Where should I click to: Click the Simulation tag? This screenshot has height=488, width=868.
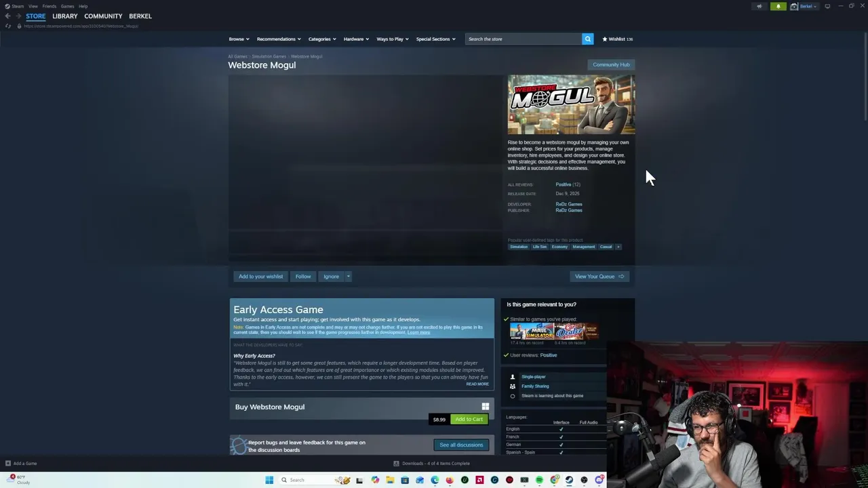[x=519, y=247]
